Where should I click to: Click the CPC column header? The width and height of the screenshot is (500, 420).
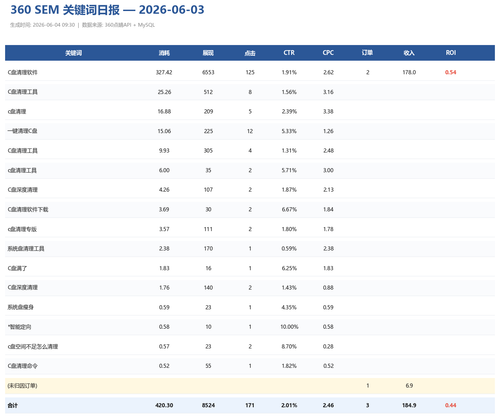tap(328, 53)
